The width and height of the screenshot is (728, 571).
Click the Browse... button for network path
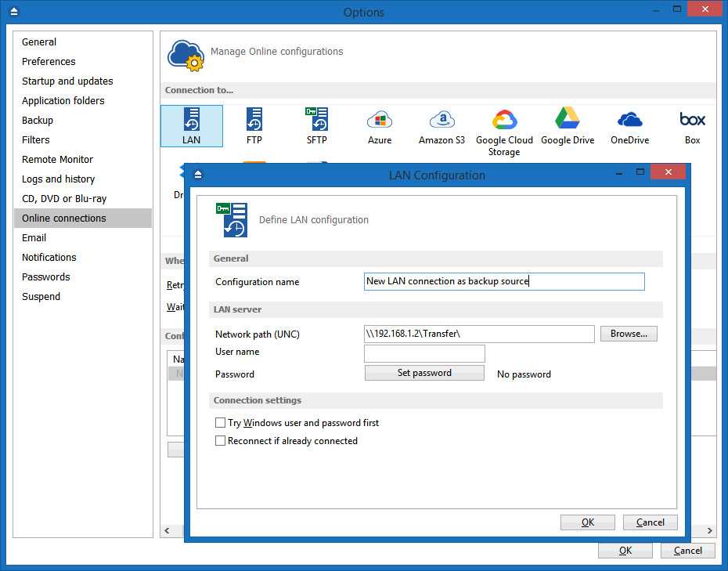629,334
